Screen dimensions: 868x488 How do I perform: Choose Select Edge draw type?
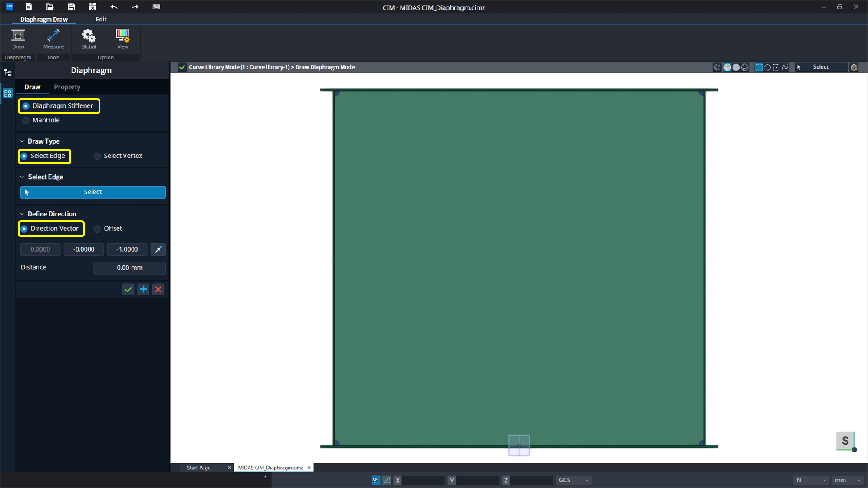point(43,156)
